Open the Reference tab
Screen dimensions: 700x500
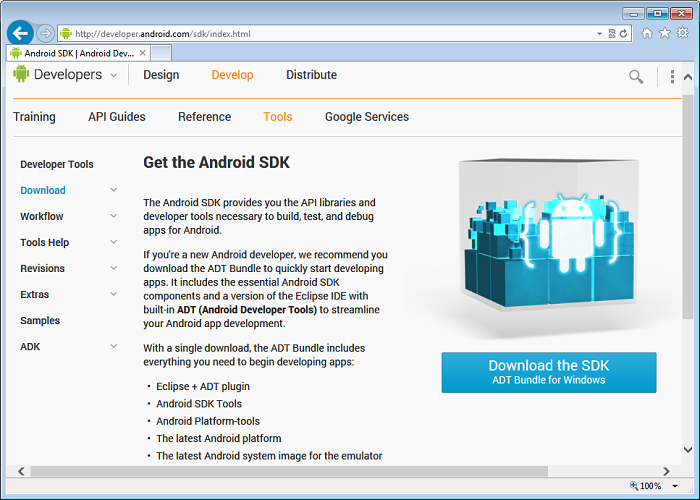(x=204, y=117)
